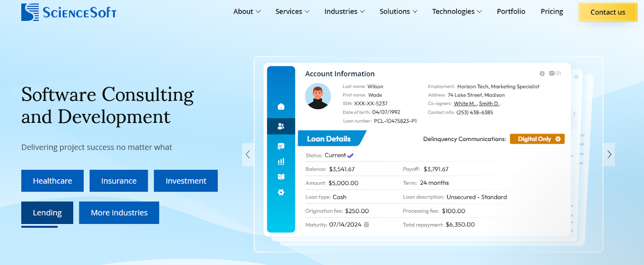The image size is (644, 265).
Task: Select the Healthcare industry button
Action: (x=52, y=181)
